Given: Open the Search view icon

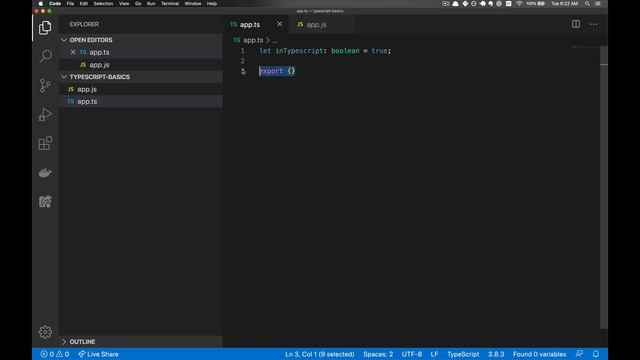Looking at the screenshot, I should click(45, 56).
